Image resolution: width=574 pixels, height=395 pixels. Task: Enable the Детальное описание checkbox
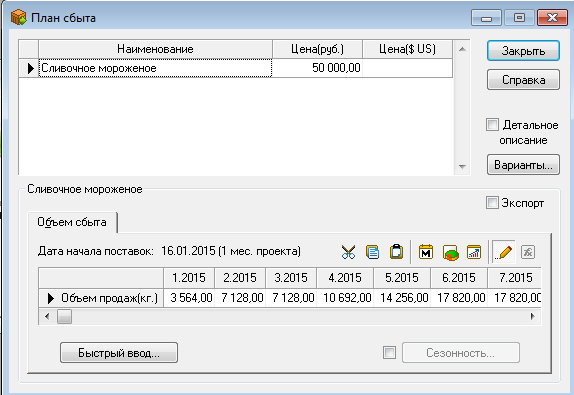pyautogui.click(x=492, y=125)
